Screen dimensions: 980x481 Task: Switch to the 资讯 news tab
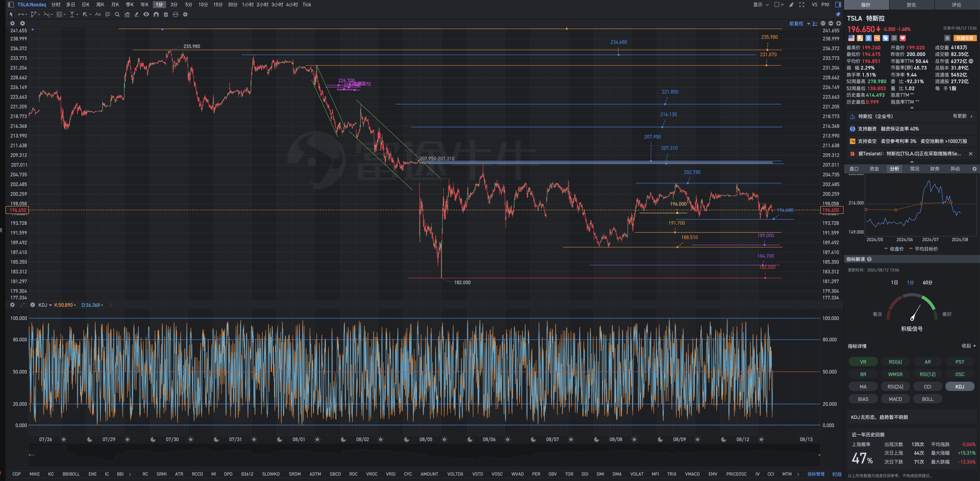[x=911, y=5]
